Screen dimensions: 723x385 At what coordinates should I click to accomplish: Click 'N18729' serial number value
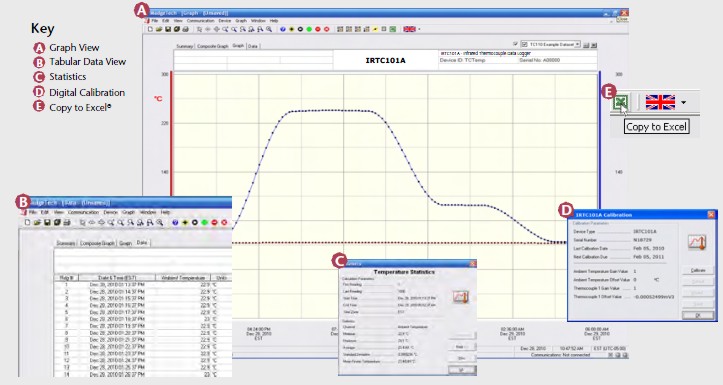642,240
